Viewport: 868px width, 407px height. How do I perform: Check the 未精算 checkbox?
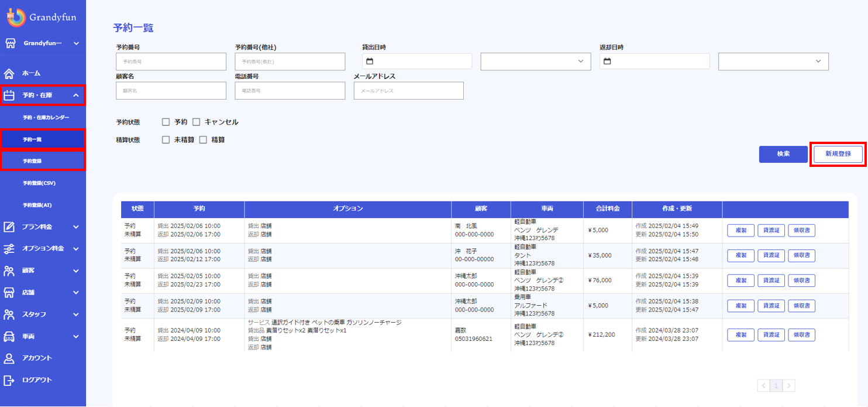[x=166, y=140]
